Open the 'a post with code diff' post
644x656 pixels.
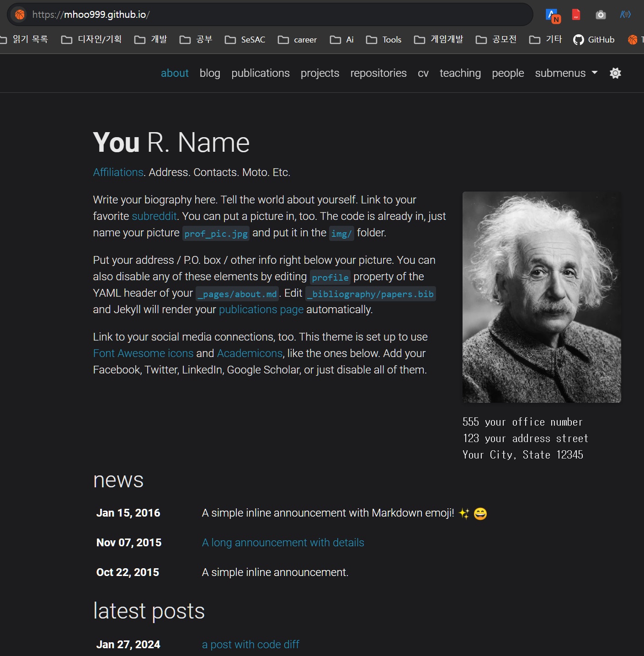tap(250, 645)
